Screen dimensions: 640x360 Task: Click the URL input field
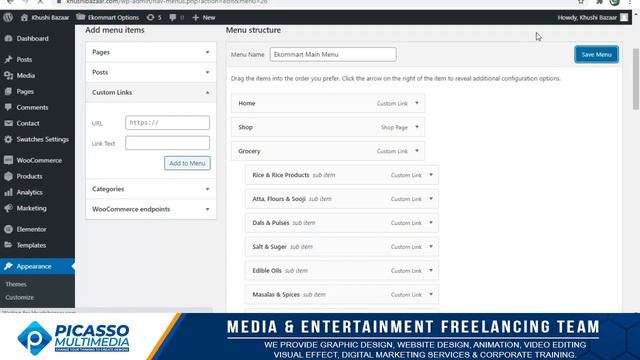click(167, 123)
